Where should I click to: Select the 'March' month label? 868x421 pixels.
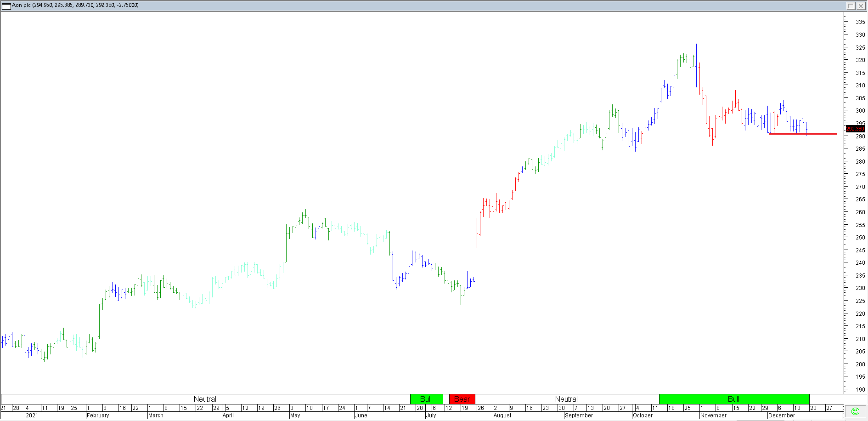click(156, 415)
